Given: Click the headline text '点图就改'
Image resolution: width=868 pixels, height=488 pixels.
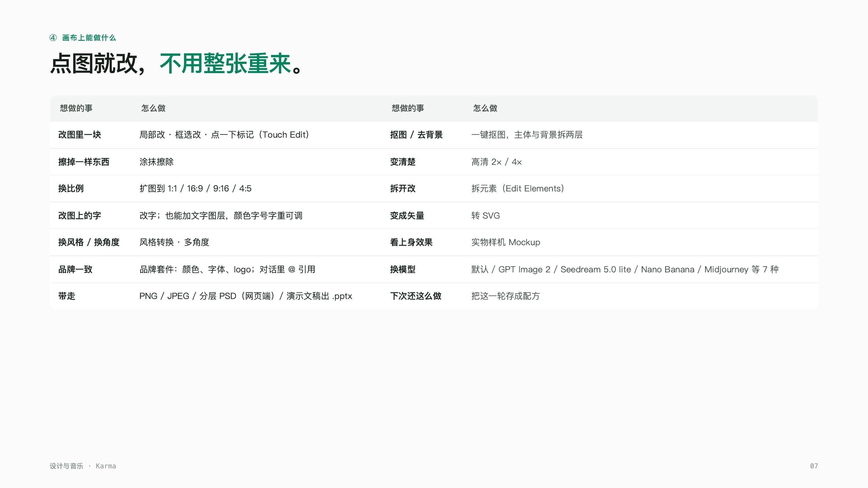Looking at the screenshot, I should (94, 63).
